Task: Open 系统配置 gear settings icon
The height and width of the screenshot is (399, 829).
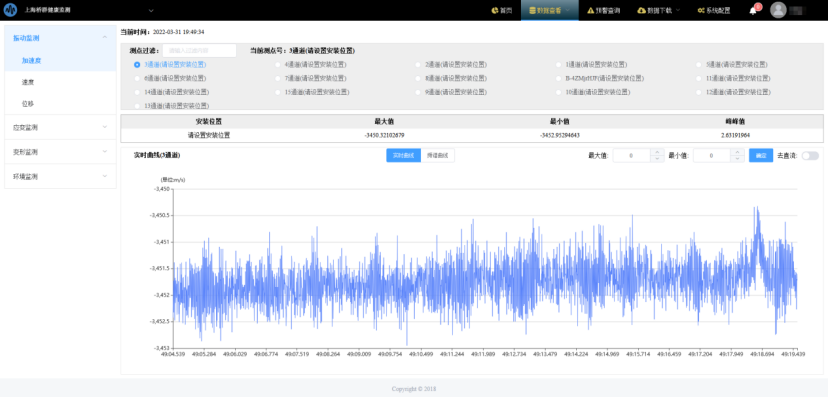Action: coord(701,10)
